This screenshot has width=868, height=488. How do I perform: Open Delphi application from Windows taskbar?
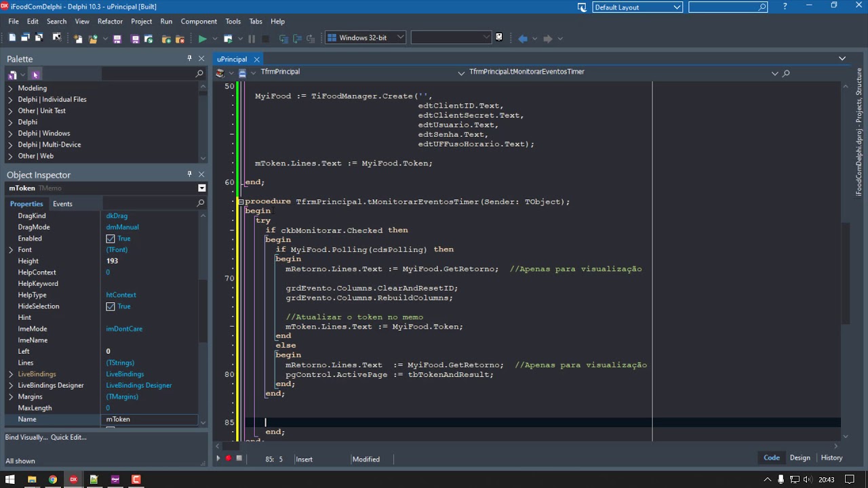point(73,479)
